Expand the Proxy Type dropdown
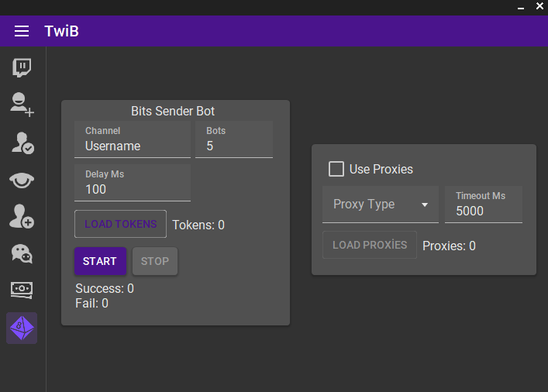Image resolution: width=548 pixels, height=392 pixels. pos(381,205)
